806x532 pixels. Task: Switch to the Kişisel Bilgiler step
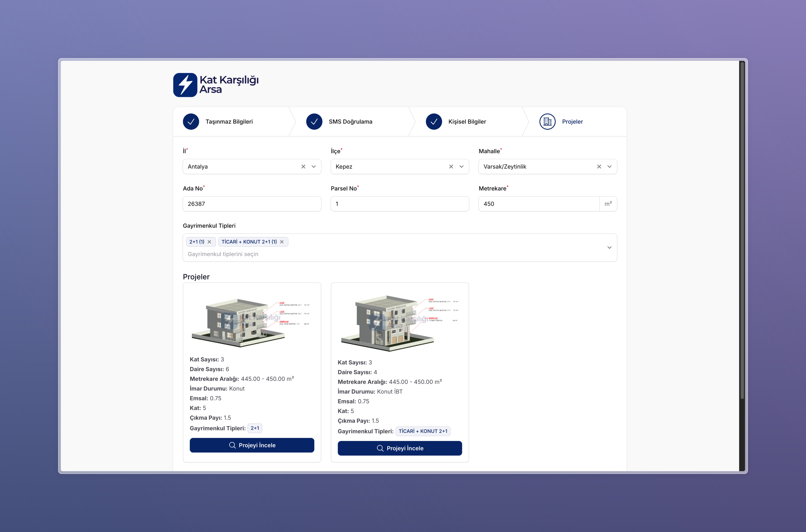pos(467,122)
